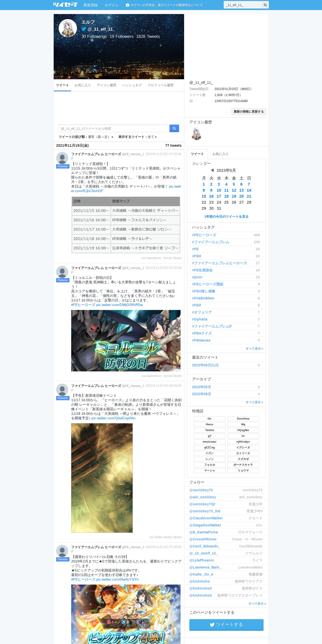Open pic.twitter.com/DWjG0RhR5w link

pyautogui.click(x=119, y=305)
